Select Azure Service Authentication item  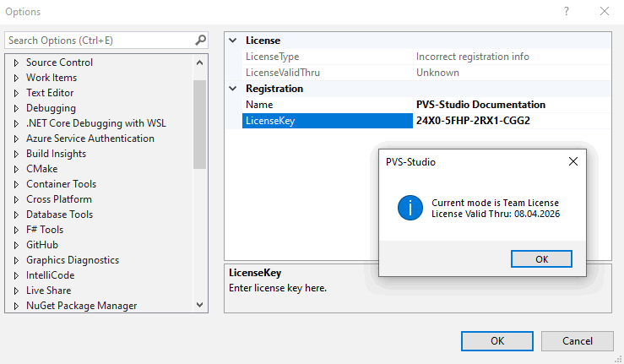[x=90, y=139]
